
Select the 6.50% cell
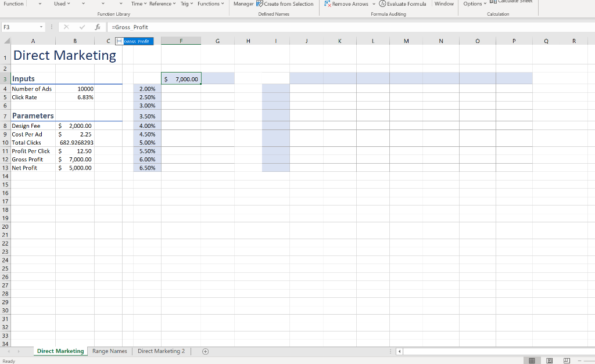(147, 168)
